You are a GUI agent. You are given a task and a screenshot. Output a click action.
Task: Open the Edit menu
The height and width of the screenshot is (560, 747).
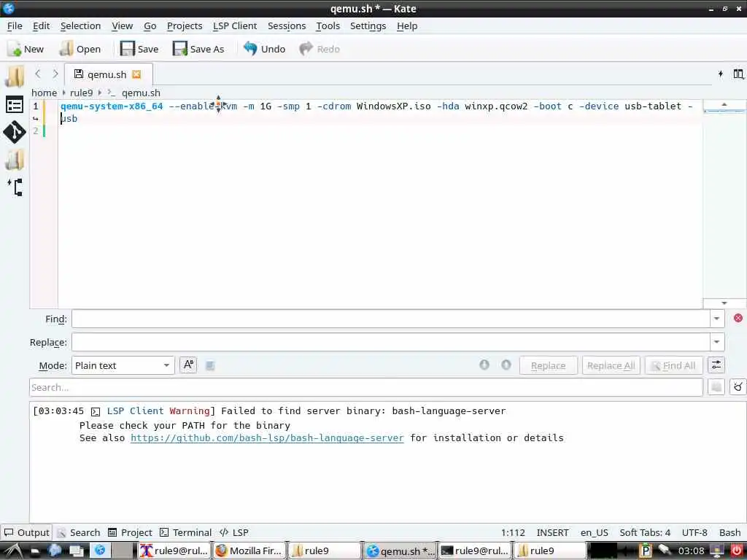[x=41, y=26]
